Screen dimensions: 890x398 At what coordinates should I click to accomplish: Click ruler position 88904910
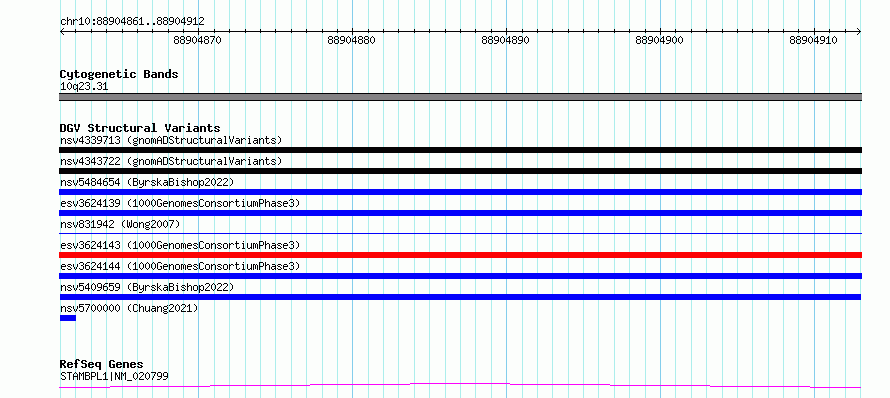pyautogui.click(x=813, y=40)
